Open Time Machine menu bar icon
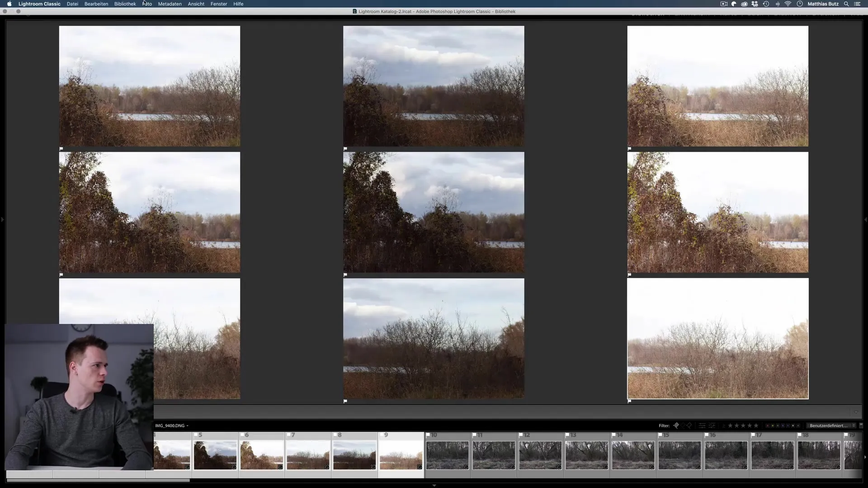 766,4
